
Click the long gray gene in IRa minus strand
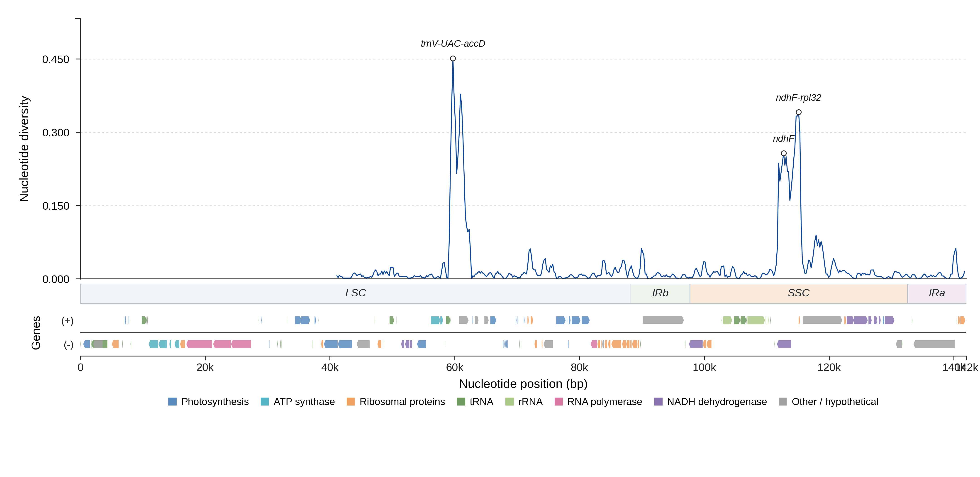[934, 344]
